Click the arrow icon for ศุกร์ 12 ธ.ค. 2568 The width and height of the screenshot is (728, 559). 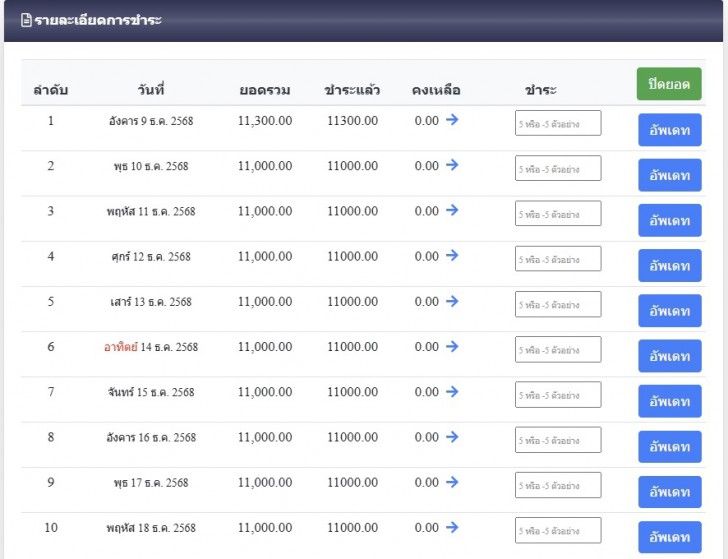pyautogui.click(x=452, y=255)
